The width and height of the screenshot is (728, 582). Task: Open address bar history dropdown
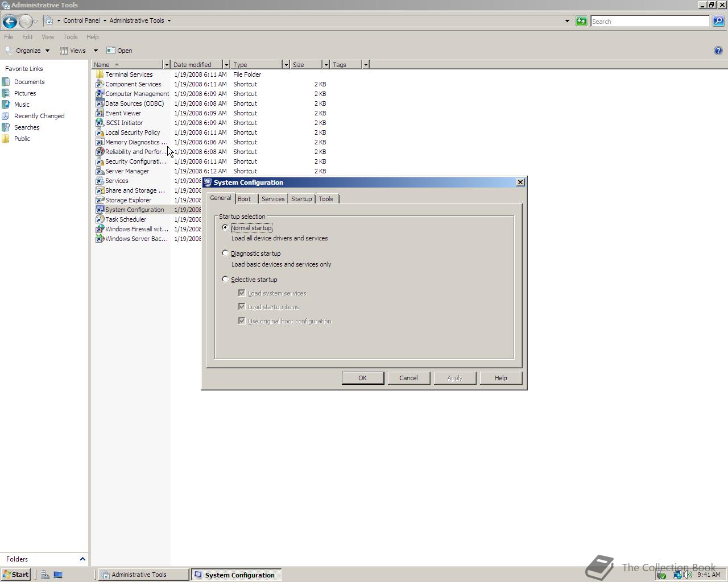567,21
